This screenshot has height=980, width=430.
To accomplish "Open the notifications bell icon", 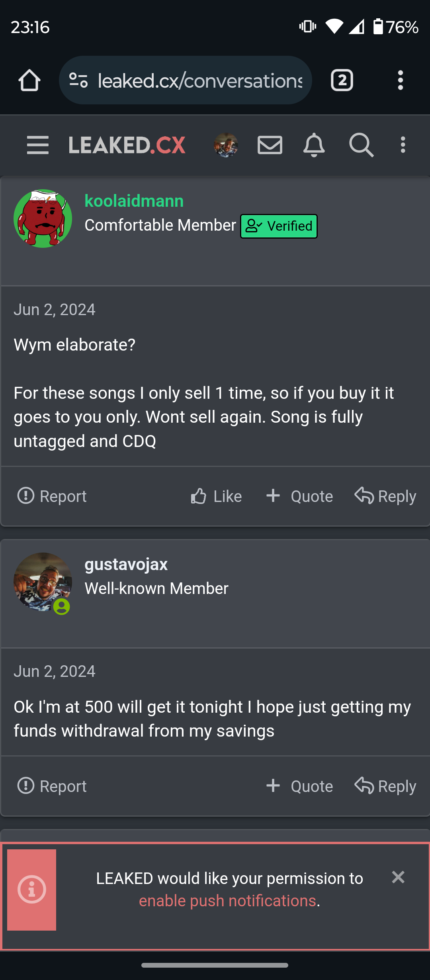I will coord(314,145).
